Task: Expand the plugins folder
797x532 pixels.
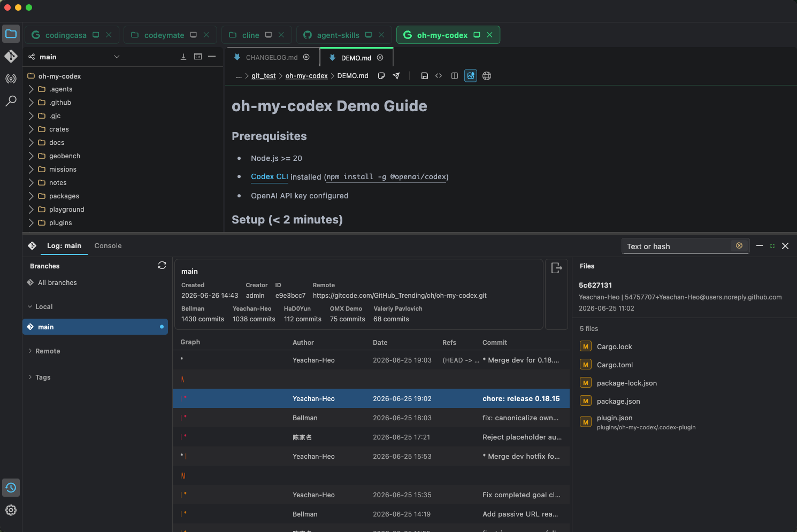Action: tap(32, 223)
